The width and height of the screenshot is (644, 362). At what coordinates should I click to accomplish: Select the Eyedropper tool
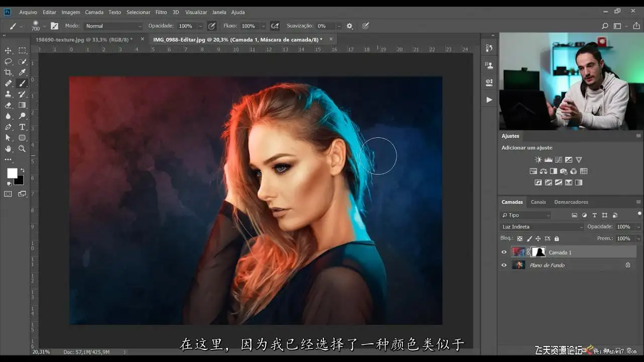[x=22, y=72]
